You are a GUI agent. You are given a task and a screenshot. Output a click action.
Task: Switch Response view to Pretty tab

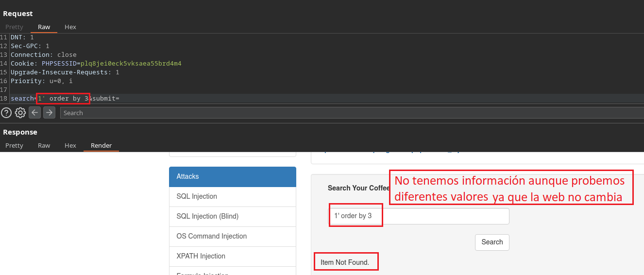click(x=14, y=145)
